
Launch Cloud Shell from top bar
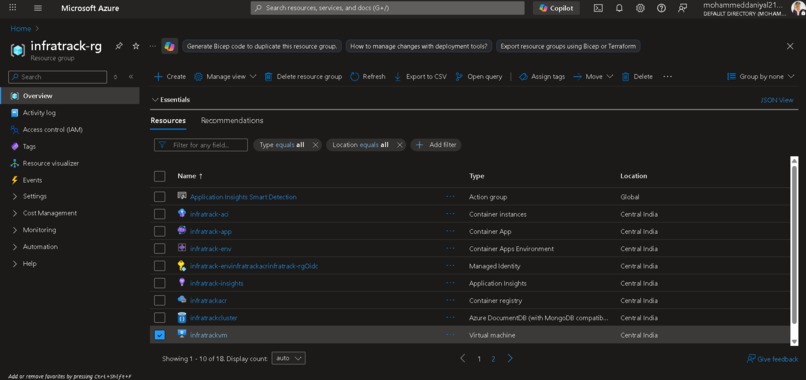598,8
